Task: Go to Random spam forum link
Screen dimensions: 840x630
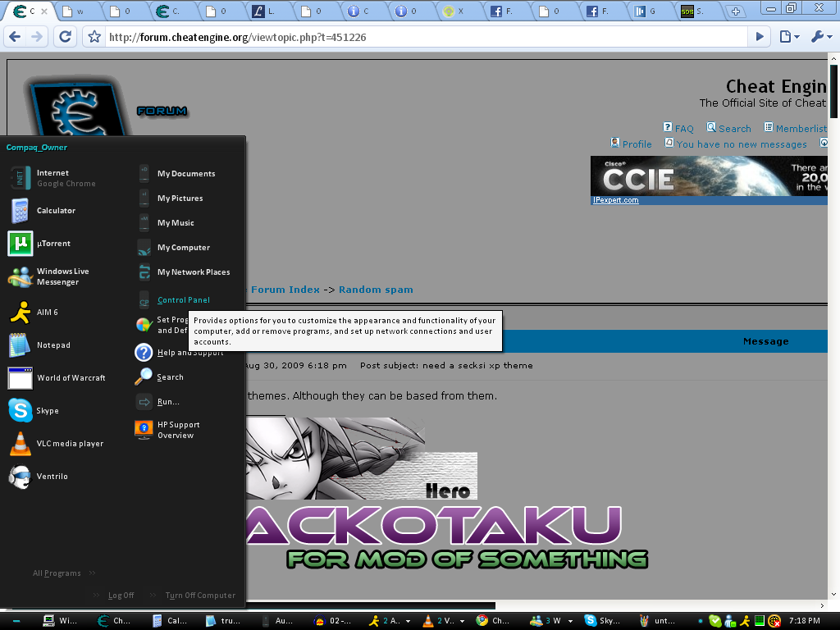Action: click(376, 290)
